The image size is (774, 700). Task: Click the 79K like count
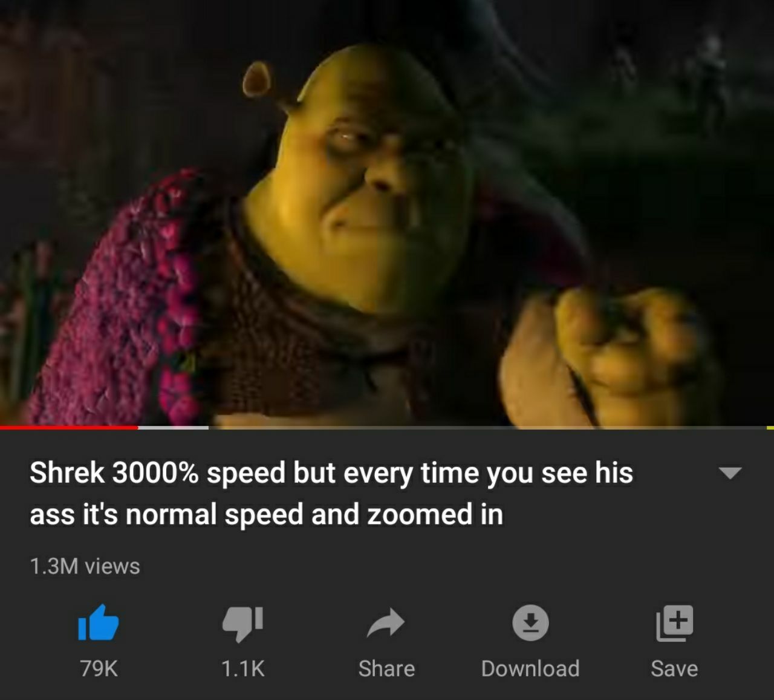coord(99,669)
